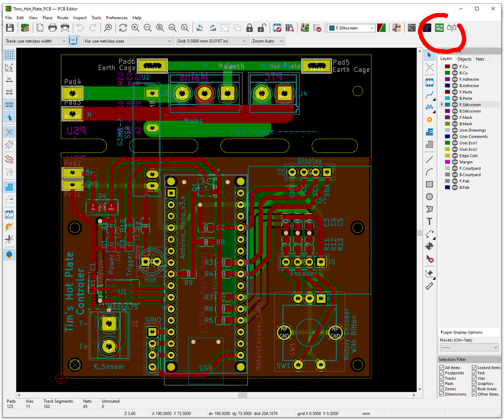This screenshot has height=420, width=504.
Task: Activate the Tune Track Length tool
Action: tap(429, 108)
